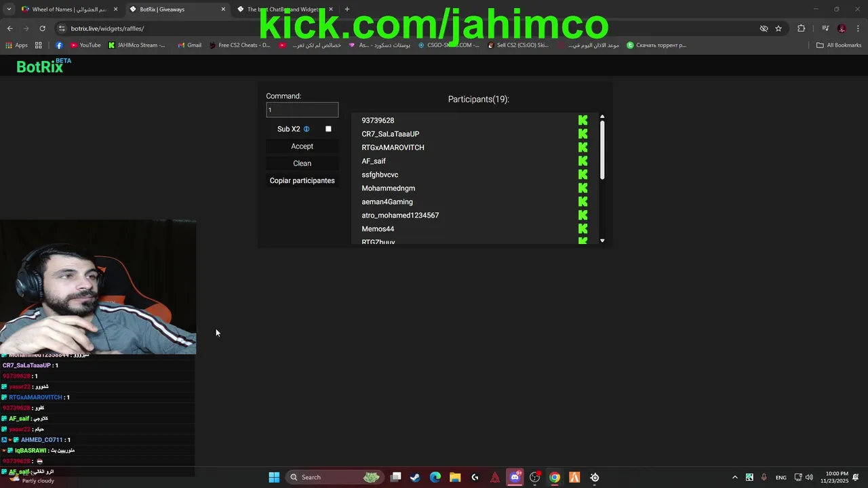Click the Clean button
This screenshot has width=868, height=488.
(302, 163)
